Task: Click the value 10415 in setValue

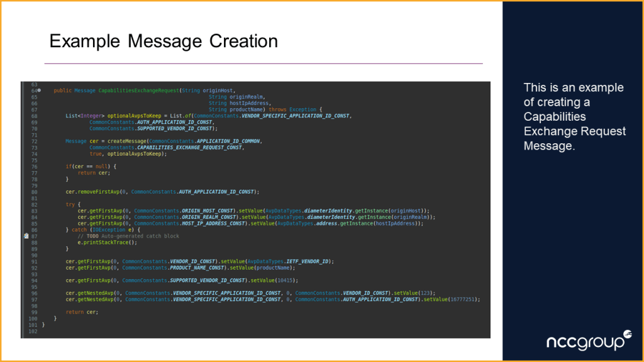Action: pos(286,280)
